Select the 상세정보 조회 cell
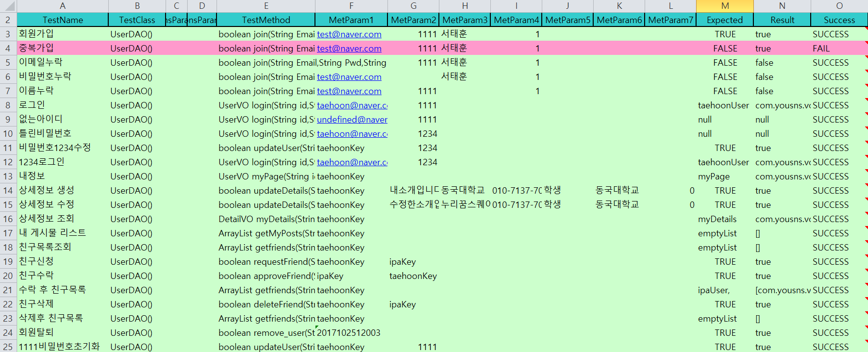Image resolution: width=868 pixels, height=352 pixels. click(x=63, y=219)
